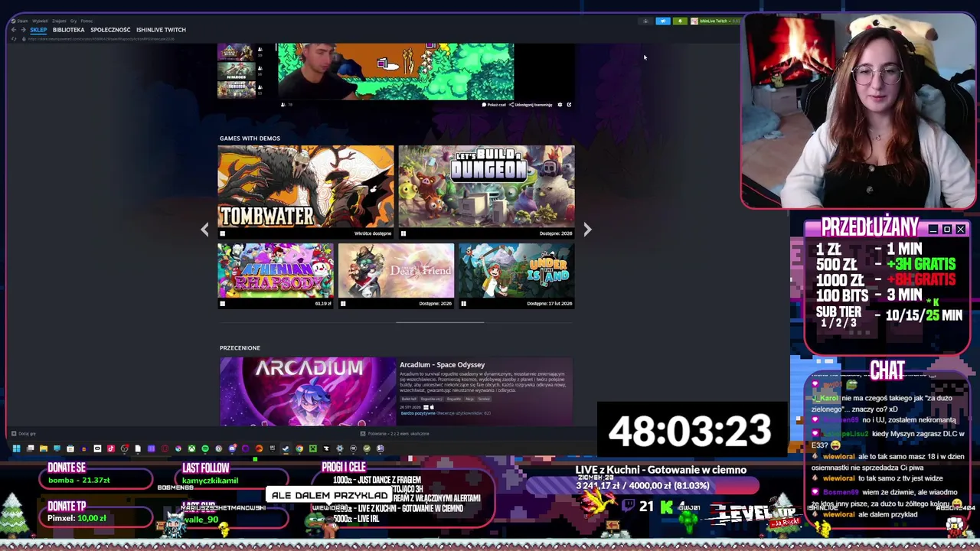Go forward with Steam's forward arrow
The width and height of the screenshot is (980, 551).
tap(23, 30)
